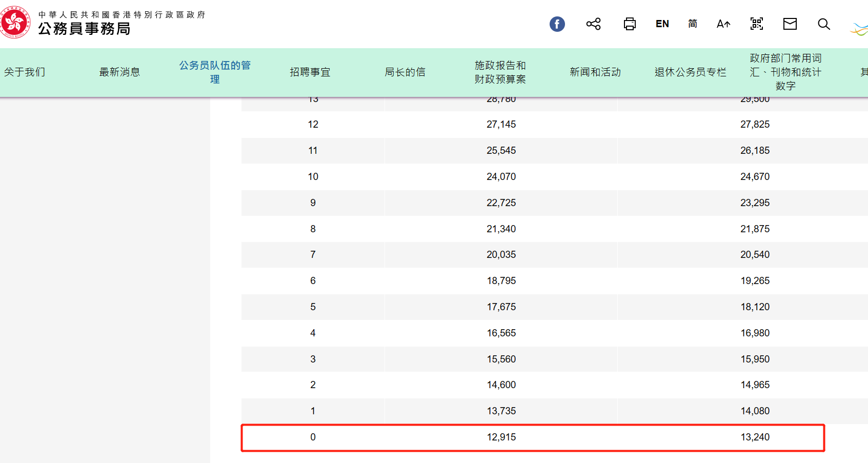Click the Hong Kong bauhinia emblem logo
868x463 pixels.
[x=15, y=23]
